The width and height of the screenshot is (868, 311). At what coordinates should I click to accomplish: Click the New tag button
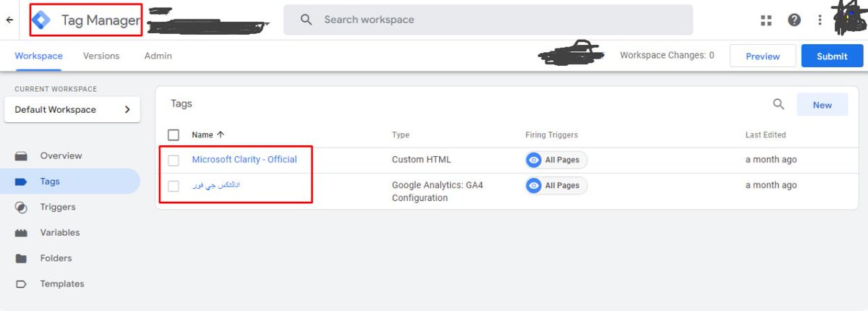click(x=822, y=105)
